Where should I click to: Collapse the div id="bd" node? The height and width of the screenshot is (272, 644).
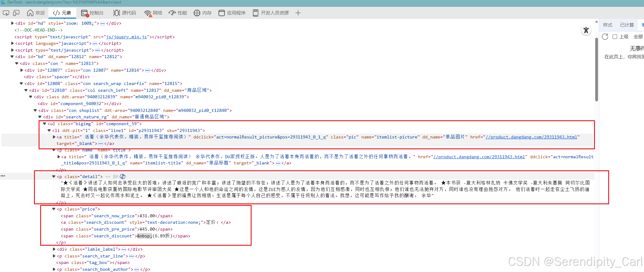tap(12, 57)
